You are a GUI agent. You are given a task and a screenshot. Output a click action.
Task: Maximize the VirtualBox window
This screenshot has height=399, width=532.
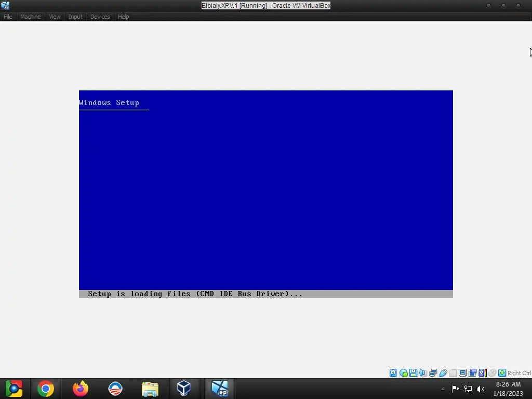point(503,6)
